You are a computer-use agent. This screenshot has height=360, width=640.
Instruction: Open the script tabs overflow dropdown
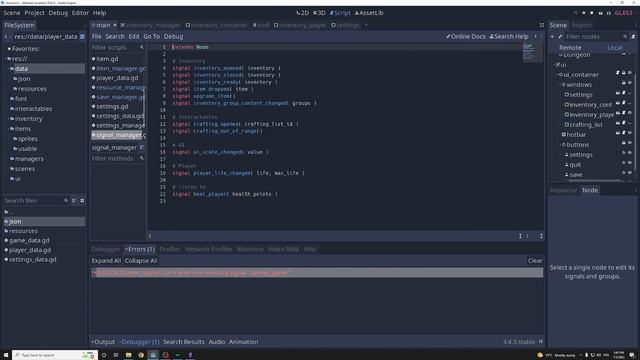point(366,25)
